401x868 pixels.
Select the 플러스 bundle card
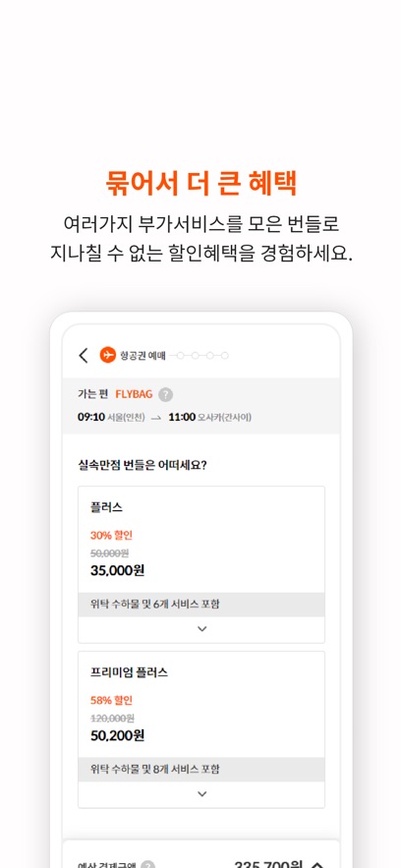(x=201, y=564)
